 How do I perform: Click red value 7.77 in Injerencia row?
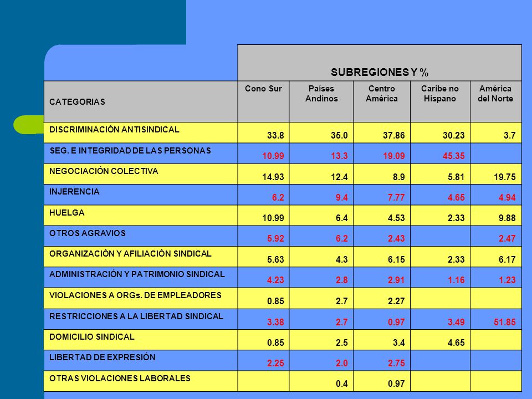[396, 197]
